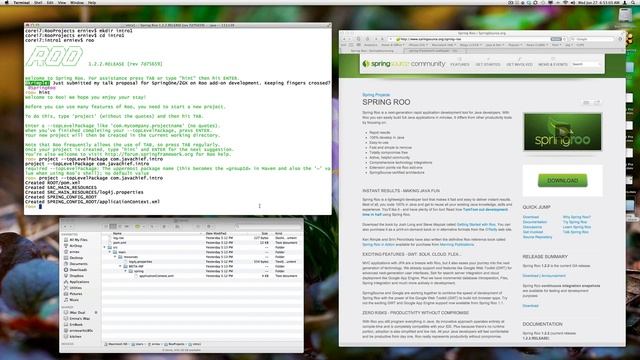Select Applications in Finder sidebar
The image size is (640, 360).
(x=76, y=282)
